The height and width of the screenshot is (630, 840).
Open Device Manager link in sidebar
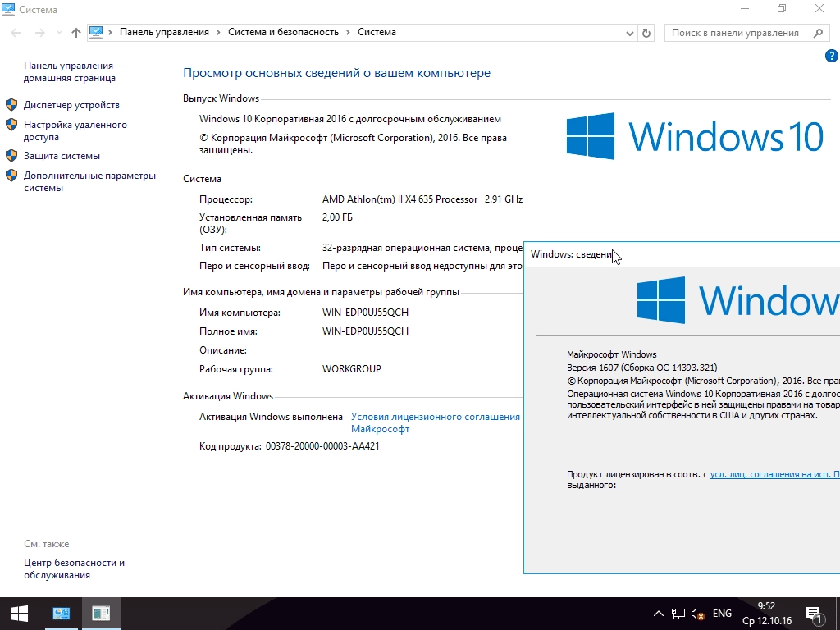pos(71,105)
